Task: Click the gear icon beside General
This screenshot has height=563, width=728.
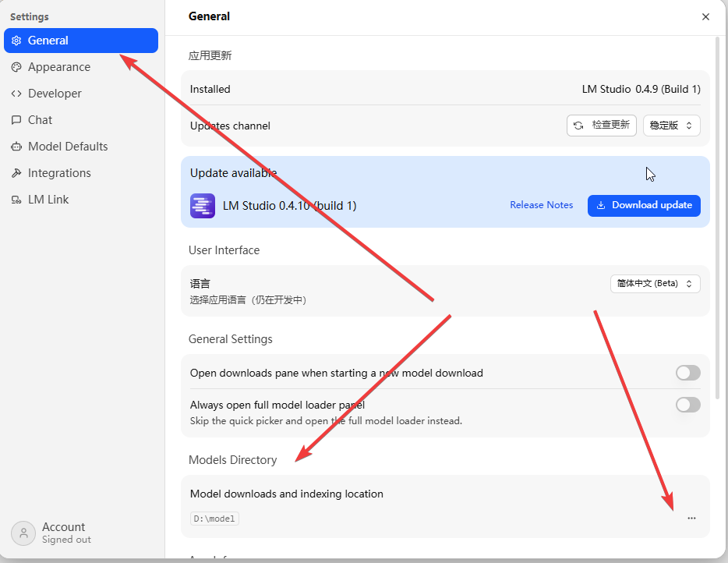Action: point(16,41)
